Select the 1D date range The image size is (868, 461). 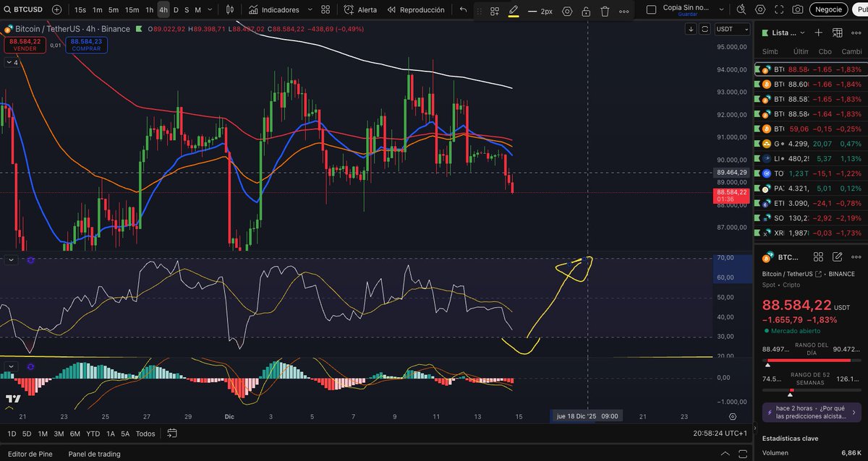[x=12, y=434]
